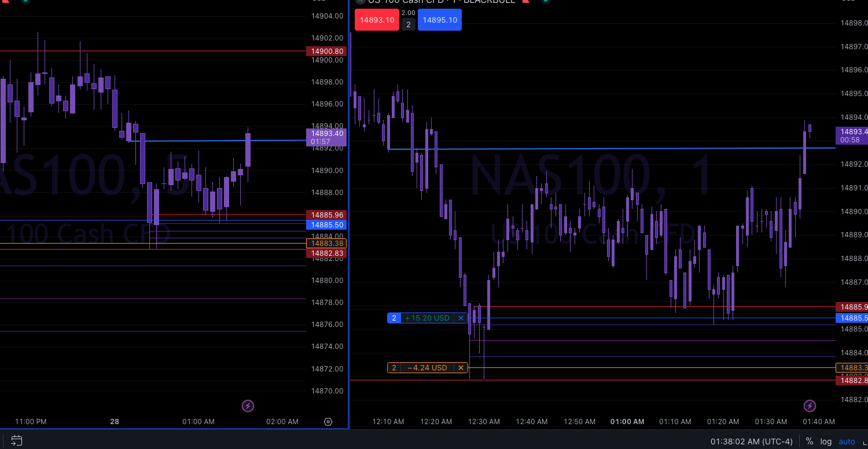The width and height of the screenshot is (868, 449).
Task: Enable logarithmic scale from the status bar
Action: click(826, 441)
